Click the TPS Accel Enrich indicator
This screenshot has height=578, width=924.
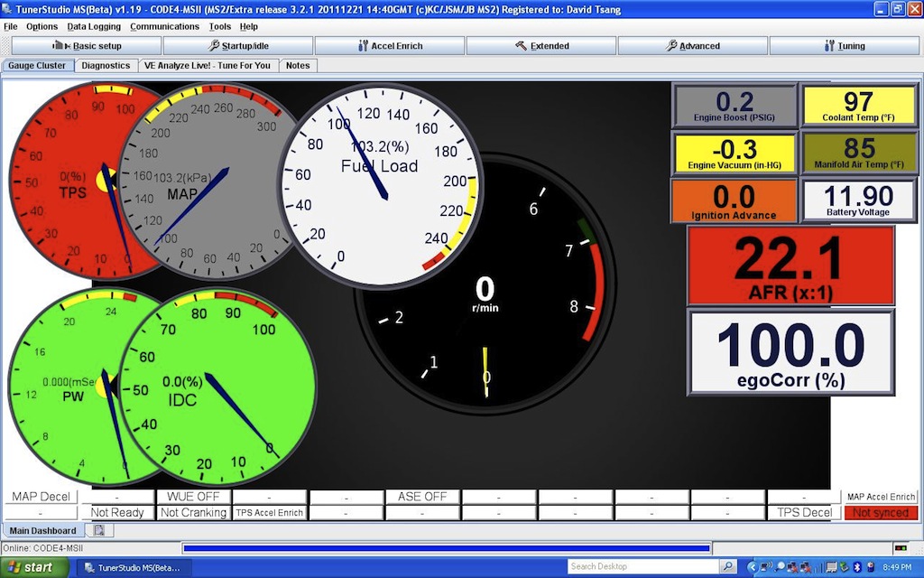click(x=270, y=513)
